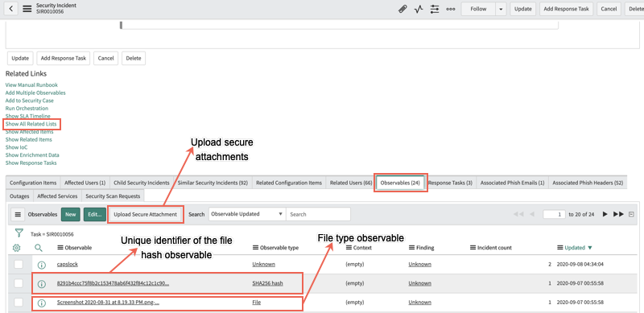Open Related Users (66) tab

pyautogui.click(x=351, y=183)
